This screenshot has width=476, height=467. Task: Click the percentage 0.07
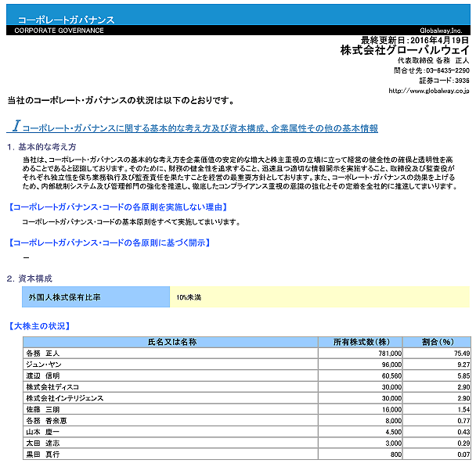[463, 454]
